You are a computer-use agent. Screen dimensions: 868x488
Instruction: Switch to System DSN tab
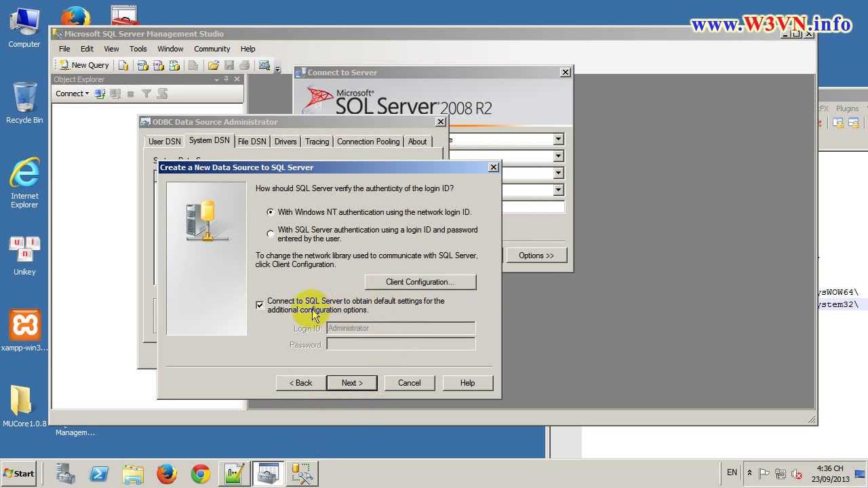click(x=209, y=140)
